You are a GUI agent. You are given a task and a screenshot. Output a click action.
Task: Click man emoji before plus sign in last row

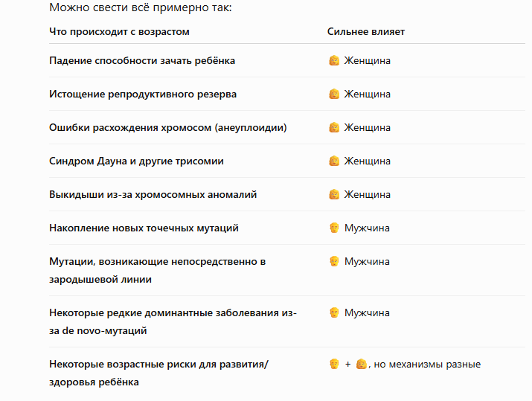[x=334, y=365]
